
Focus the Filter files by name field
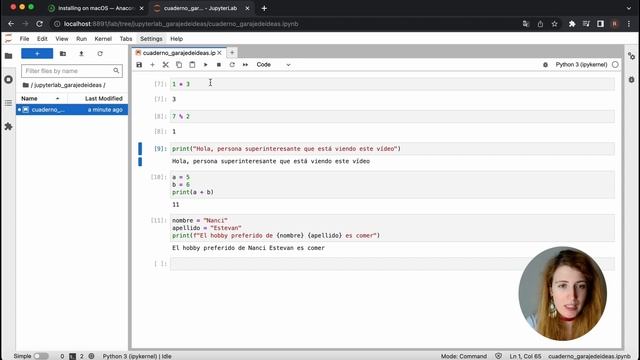(x=72, y=71)
